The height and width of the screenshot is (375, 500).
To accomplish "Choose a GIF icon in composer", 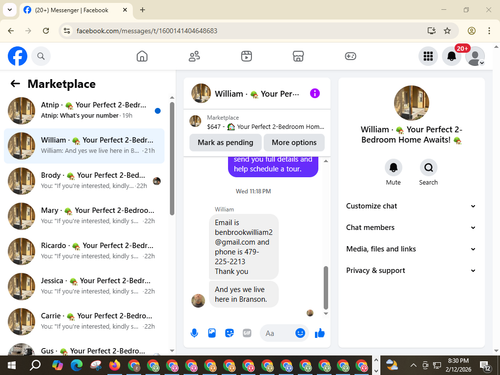I will (x=247, y=333).
